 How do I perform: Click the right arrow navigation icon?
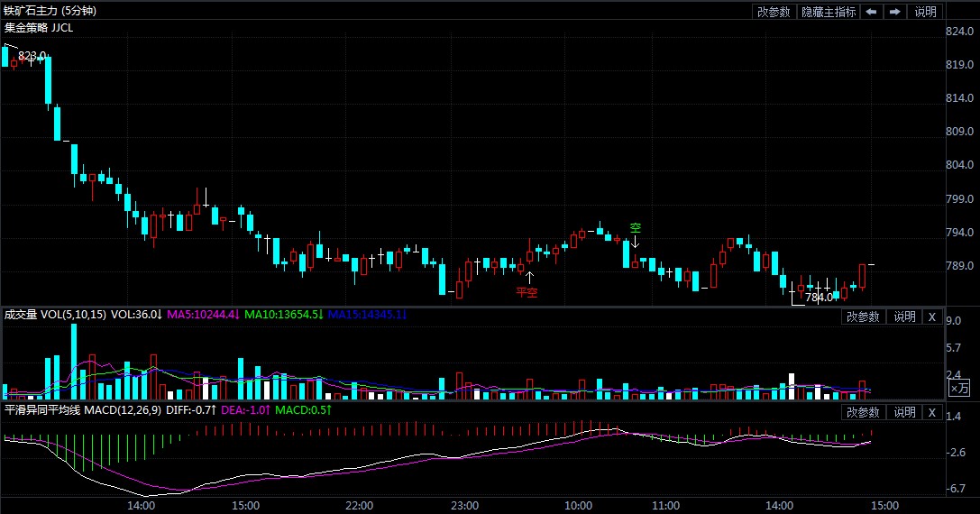(895, 11)
